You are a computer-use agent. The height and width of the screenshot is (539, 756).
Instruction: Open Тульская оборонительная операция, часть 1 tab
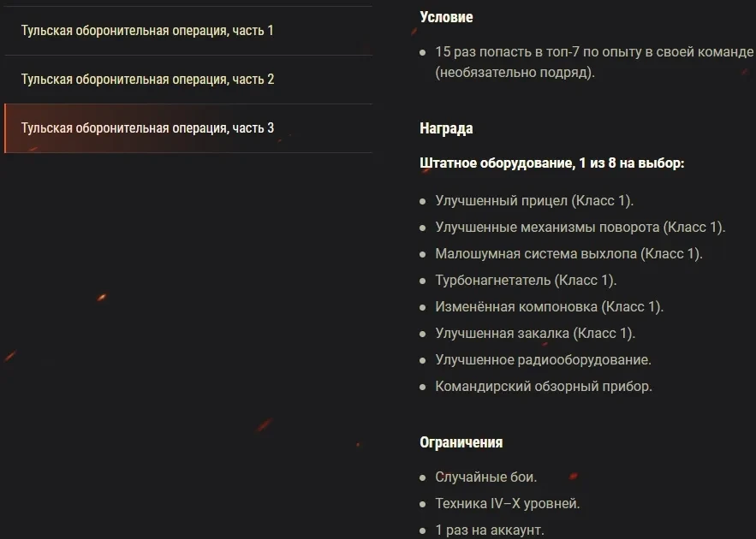pyautogui.click(x=147, y=31)
